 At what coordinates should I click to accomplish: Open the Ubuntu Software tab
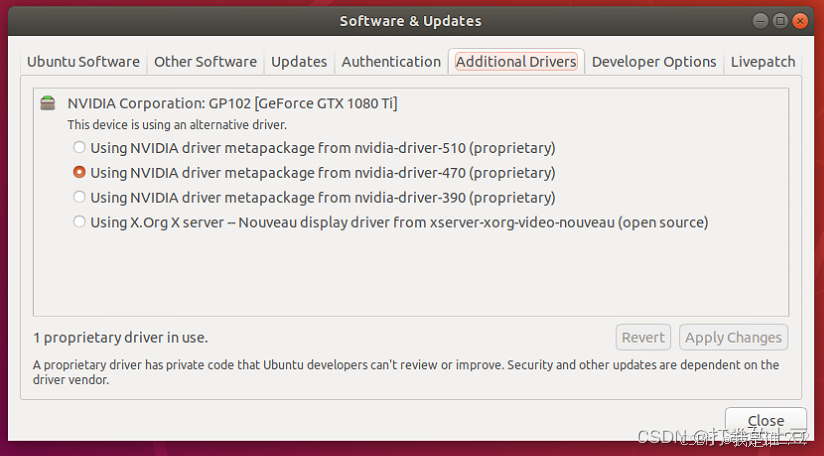(x=84, y=62)
